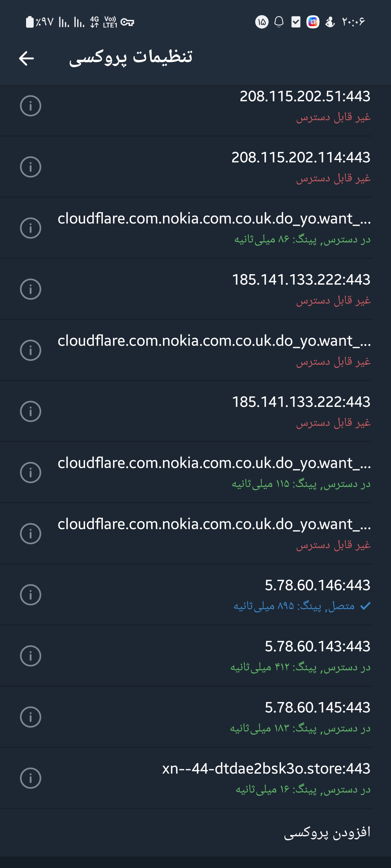Open info for 5.78.60.145:443 proxy
This screenshot has width=391, height=868.
point(30,717)
